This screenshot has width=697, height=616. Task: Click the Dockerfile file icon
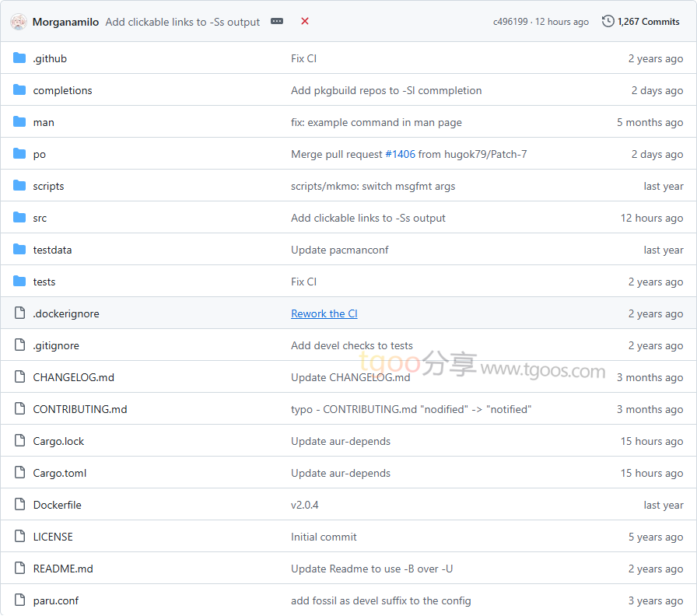click(19, 505)
